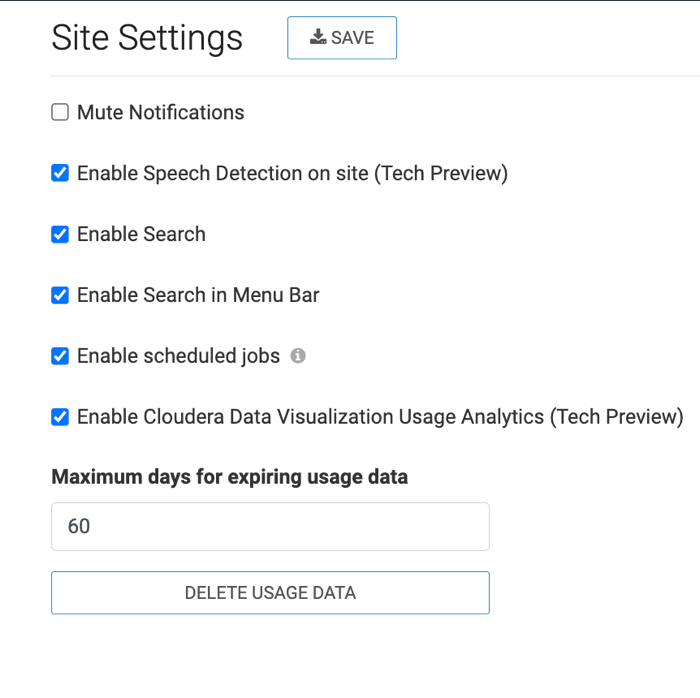Click the Enable scheduled jobs label text
The width and height of the screenshot is (700, 698).
178,356
